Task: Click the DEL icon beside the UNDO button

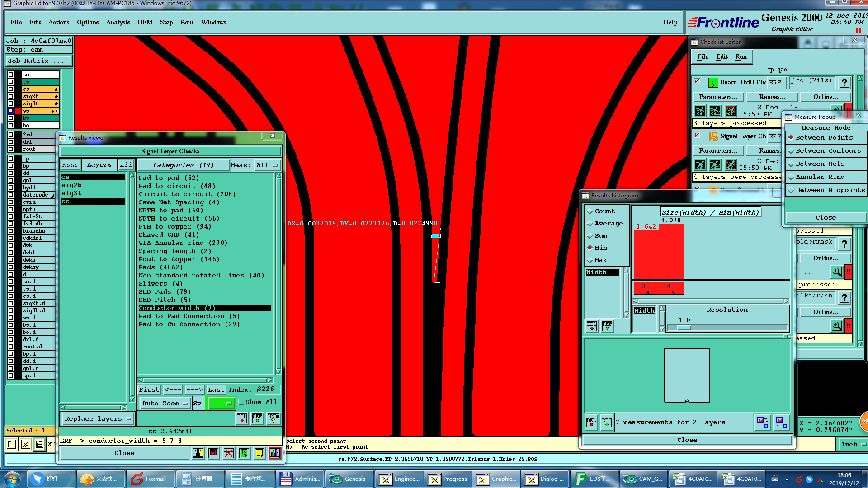Action: (x=242, y=418)
